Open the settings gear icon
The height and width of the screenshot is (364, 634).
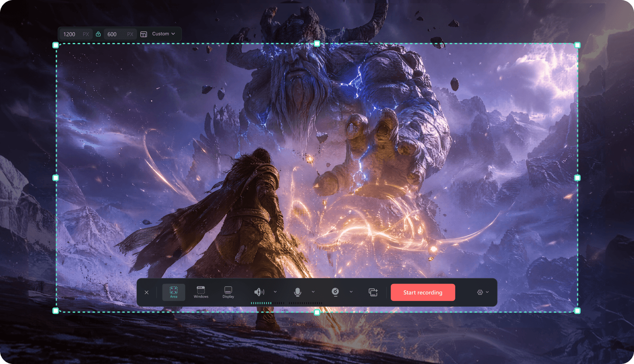(480, 292)
